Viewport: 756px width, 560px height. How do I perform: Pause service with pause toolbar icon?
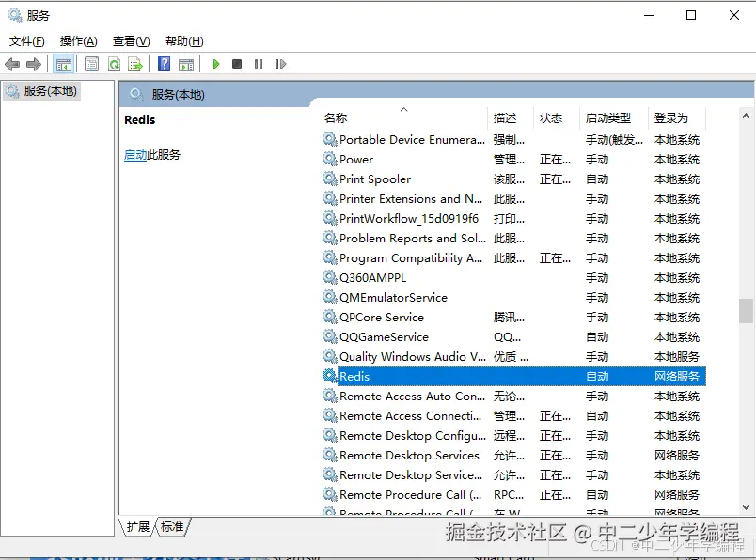click(x=259, y=64)
